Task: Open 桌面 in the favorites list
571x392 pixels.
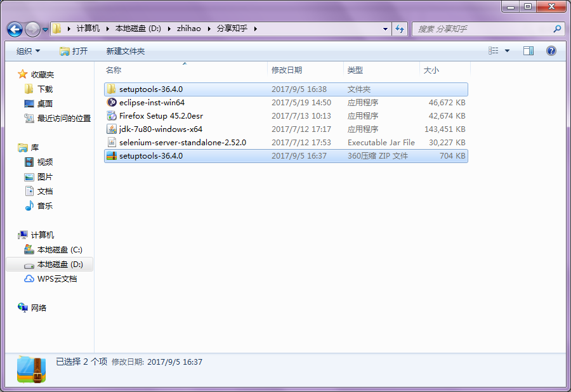Action: point(45,104)
